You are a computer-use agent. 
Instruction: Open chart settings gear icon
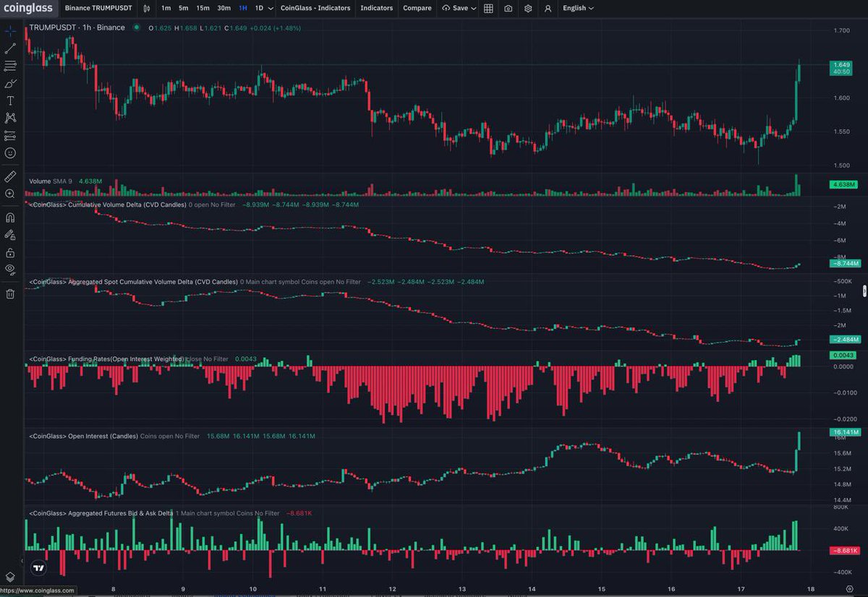click(x=528, y=8)
